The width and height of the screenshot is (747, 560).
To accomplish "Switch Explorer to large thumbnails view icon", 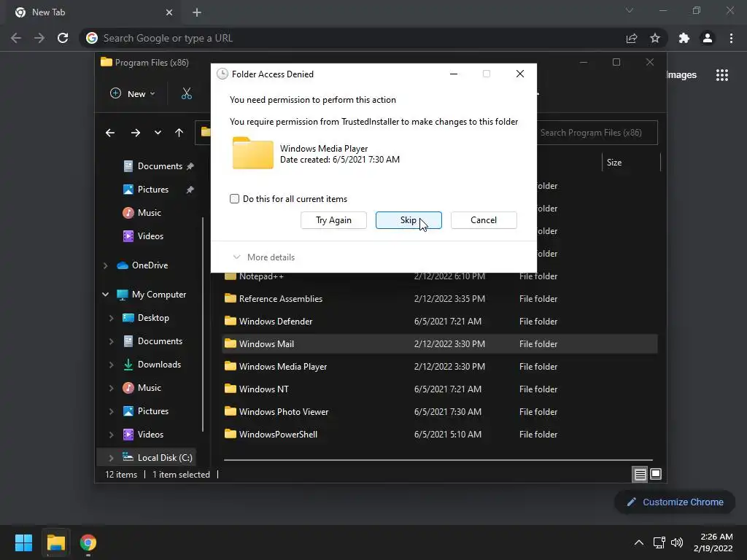I will coord(656,474).
